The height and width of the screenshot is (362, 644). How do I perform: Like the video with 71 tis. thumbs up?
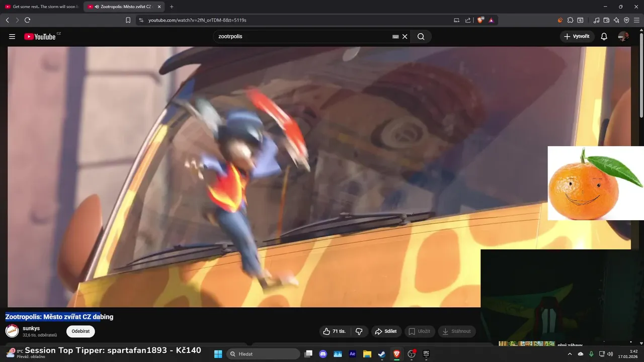click(x=335, y=331)
